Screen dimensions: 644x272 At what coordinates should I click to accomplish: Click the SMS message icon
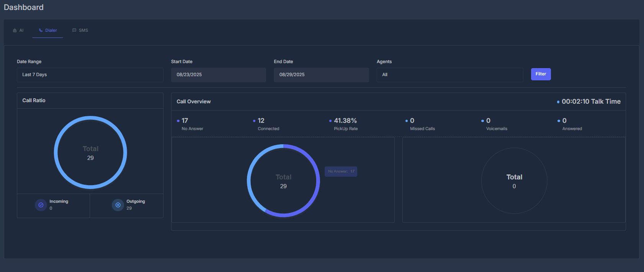click(x=74, y=30)
